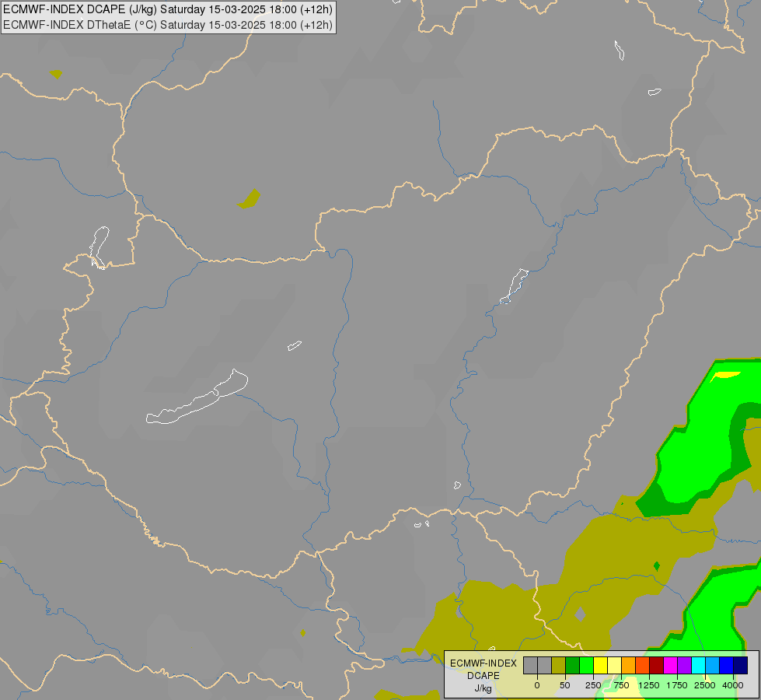Pick the magenta legend swatch
This screenshot has height=700, width=761.
pyautogui.click(x=671, y=666)
